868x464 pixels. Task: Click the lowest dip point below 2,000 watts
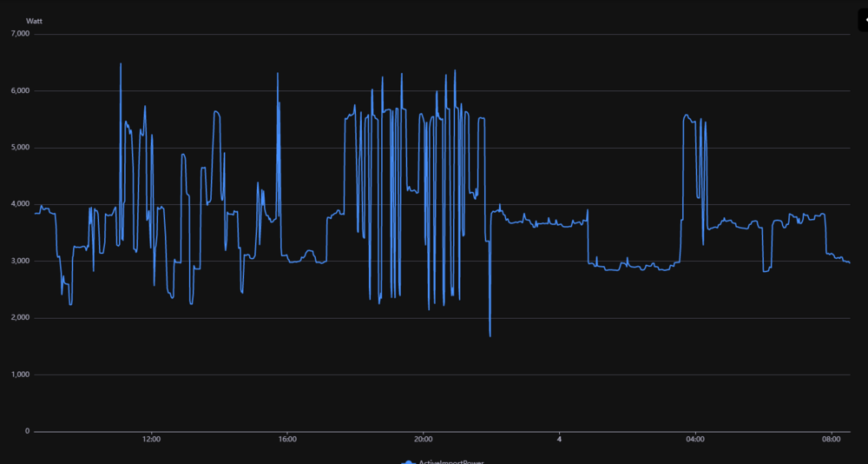tap(490, 335)
